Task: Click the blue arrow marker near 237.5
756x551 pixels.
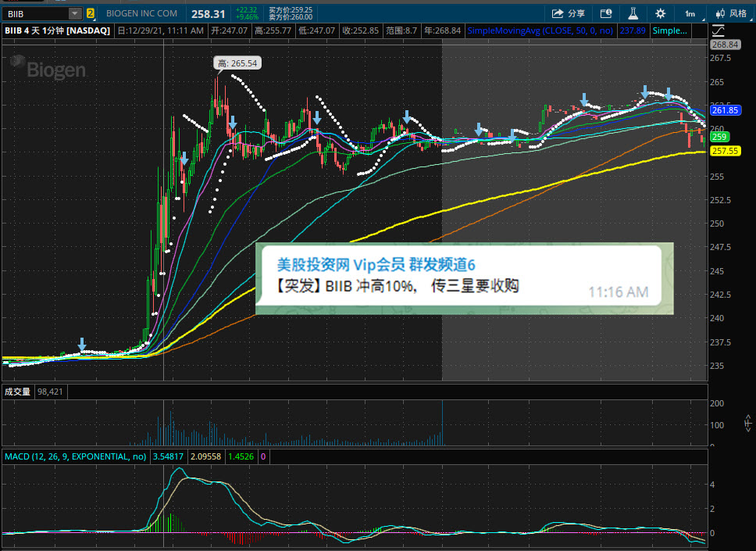Action: click(x=82, y=344)
